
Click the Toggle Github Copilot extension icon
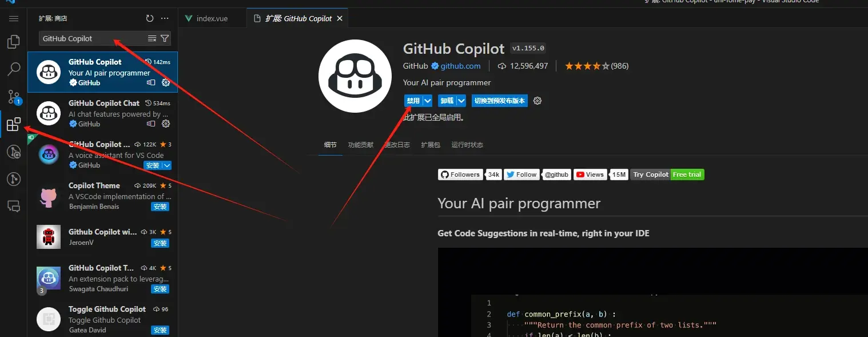click(49, 319)
